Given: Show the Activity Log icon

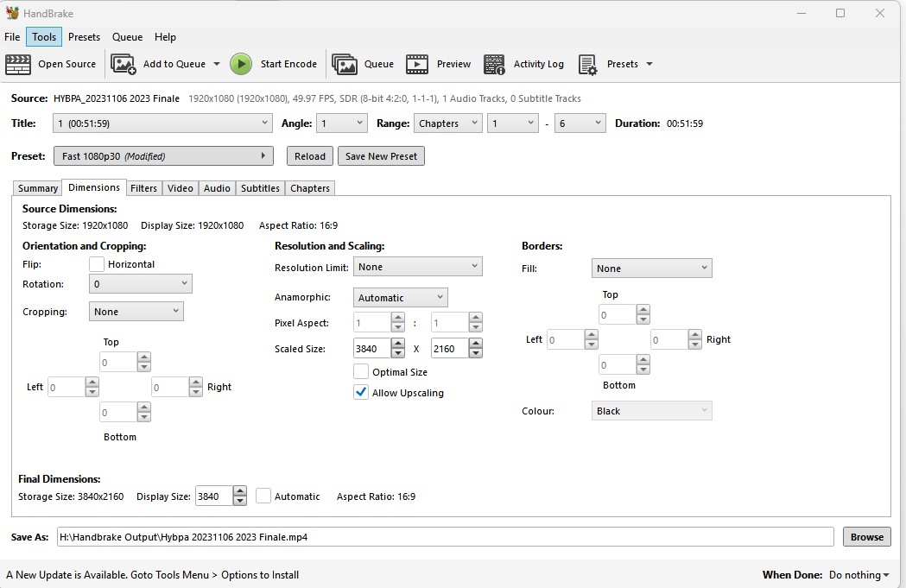Looking at the screenshot, I should coord(494,64).
